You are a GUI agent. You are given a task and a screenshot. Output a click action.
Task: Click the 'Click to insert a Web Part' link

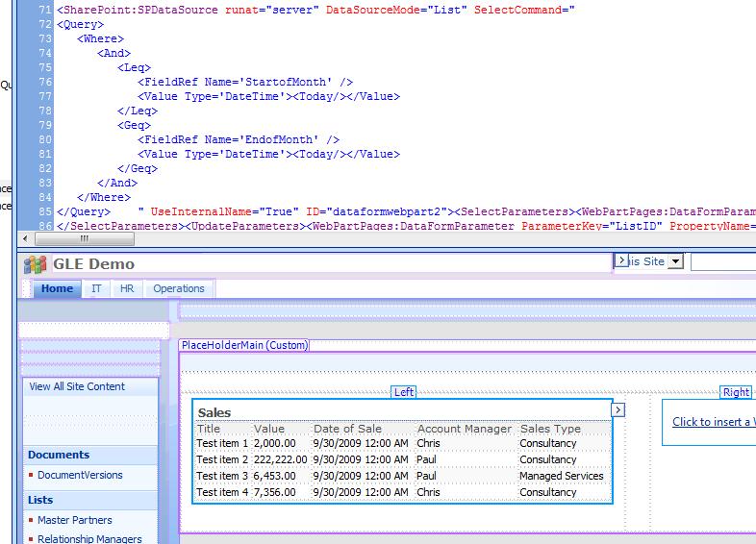coord(713,422)
